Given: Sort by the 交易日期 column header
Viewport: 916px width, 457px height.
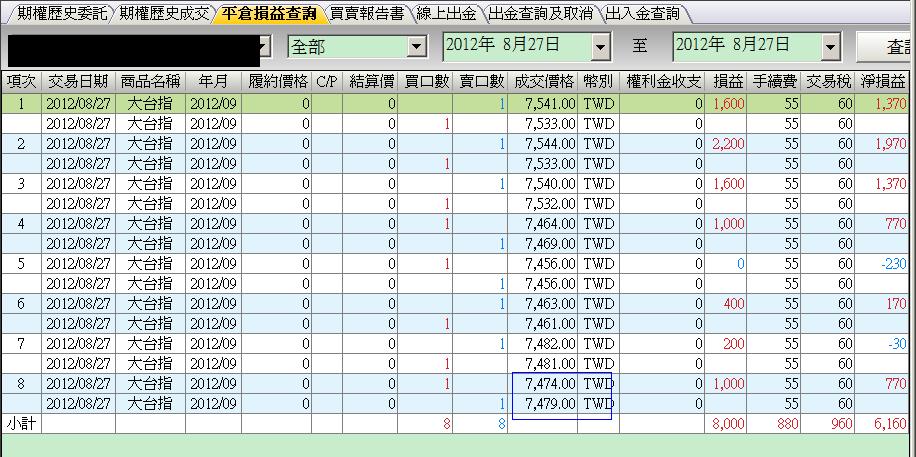Looking at the screenshot, I should (78, 82).
